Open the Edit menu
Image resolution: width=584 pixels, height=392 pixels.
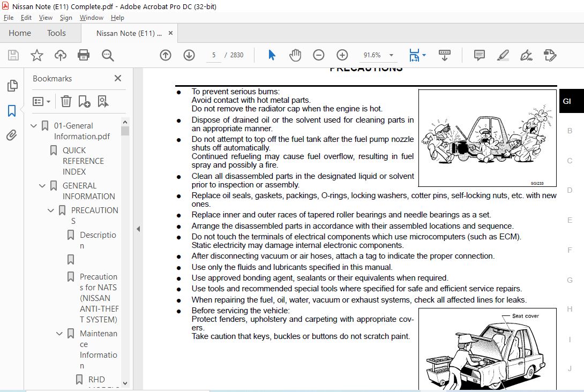coord(26,18)
